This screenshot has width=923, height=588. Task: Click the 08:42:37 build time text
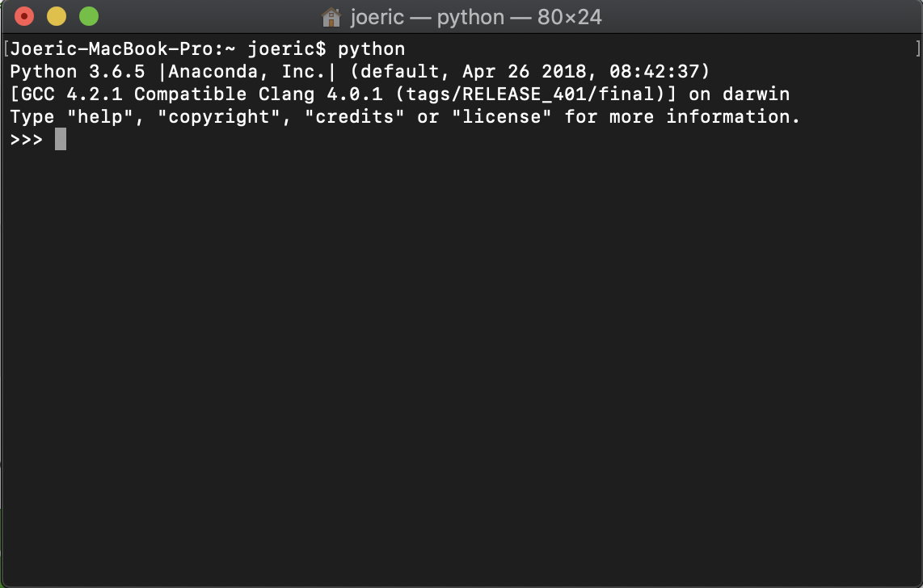(654, 72)
